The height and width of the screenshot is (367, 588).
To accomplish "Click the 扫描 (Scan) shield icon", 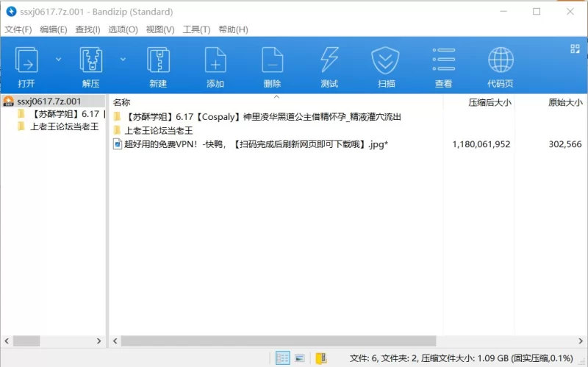I will pos(385,60).
